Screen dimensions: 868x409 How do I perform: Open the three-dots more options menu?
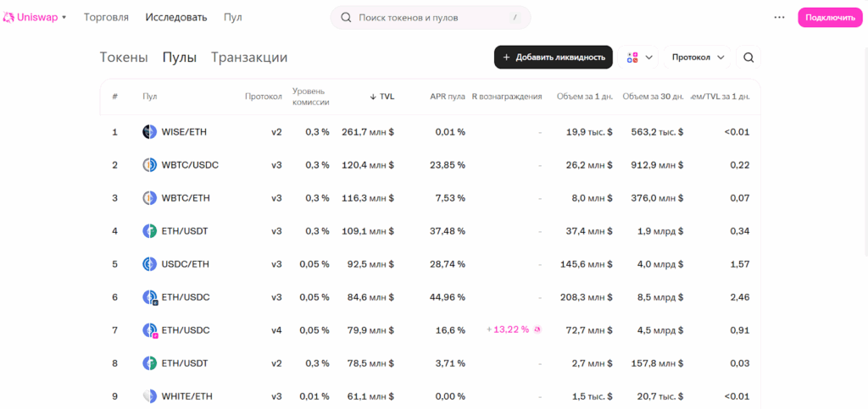point(779,17)
